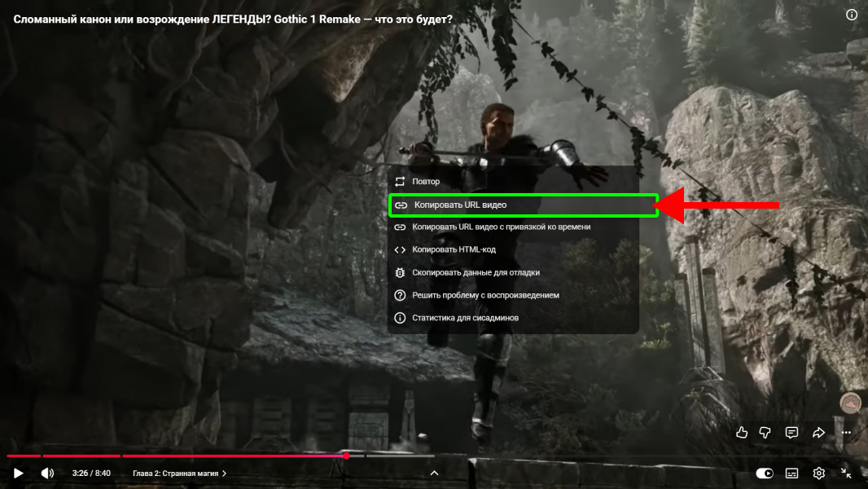This screenshot has height=489, width=868.
Task: Choose 'Копировать URL видео' menu item
Action: tap(523, 205)
